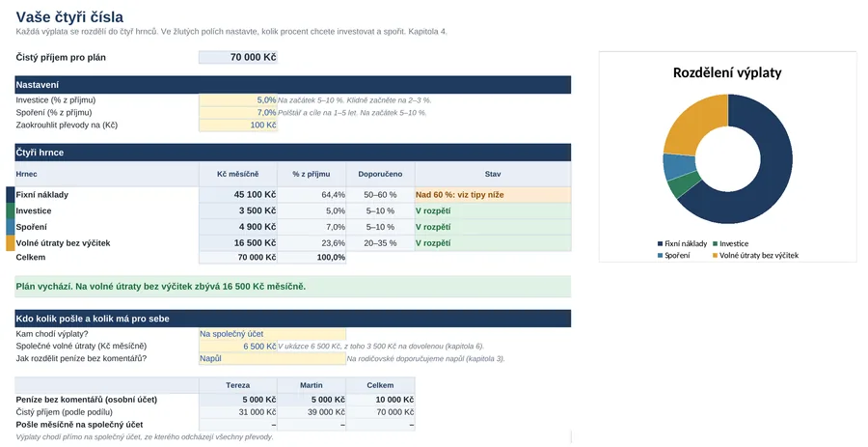Select the 'Čtyři hrnce' section header
The width and height of the screenshot is (868, 447).
pos(293,153)
